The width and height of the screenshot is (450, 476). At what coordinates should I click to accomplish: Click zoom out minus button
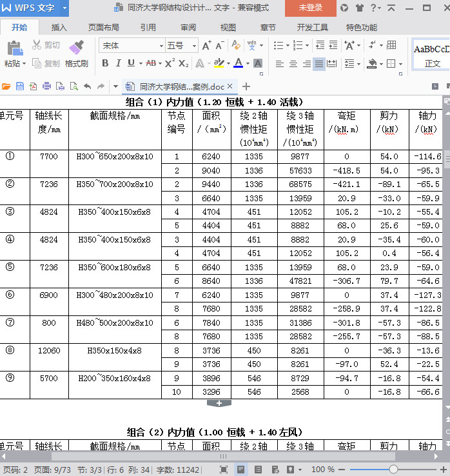tap(342, 470)
